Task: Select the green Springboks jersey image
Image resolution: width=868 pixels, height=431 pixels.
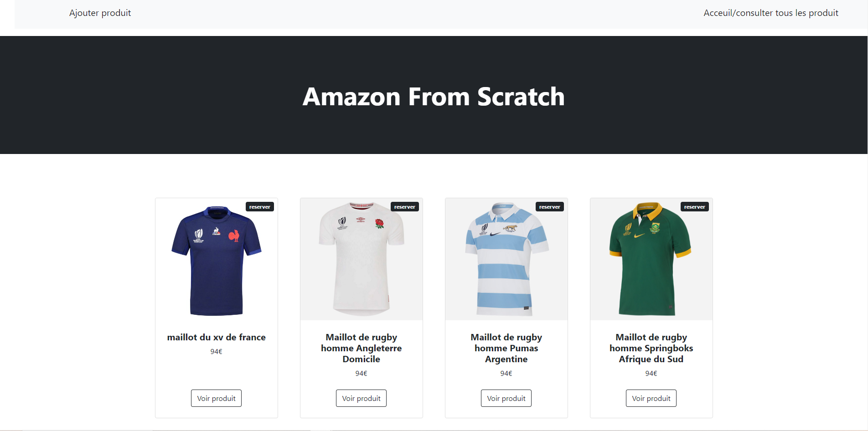Action: (x=651, y=261)
